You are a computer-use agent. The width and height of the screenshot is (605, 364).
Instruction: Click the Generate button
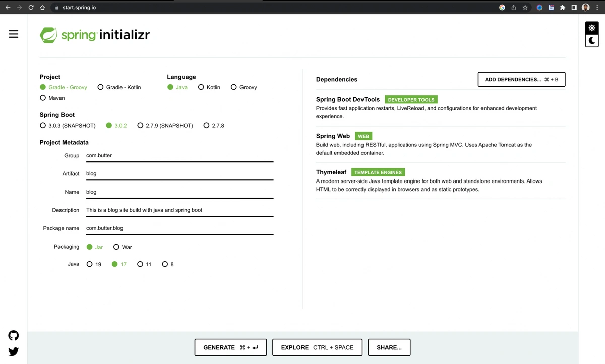(231, 347)
